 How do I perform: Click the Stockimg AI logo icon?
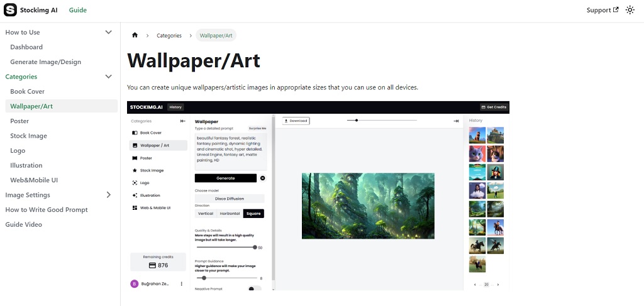click(10, 10)
